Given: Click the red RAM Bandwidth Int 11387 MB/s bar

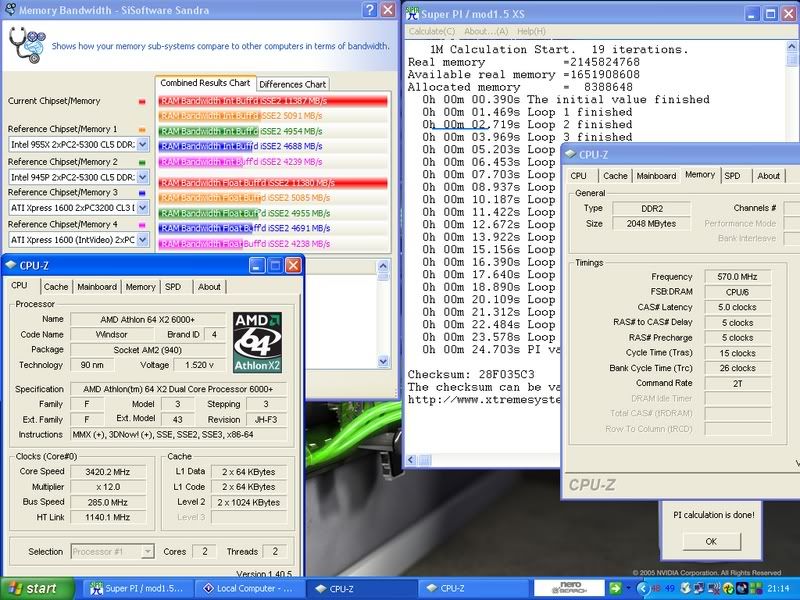Looking at the screenshot, I should [x=273, y=101].
